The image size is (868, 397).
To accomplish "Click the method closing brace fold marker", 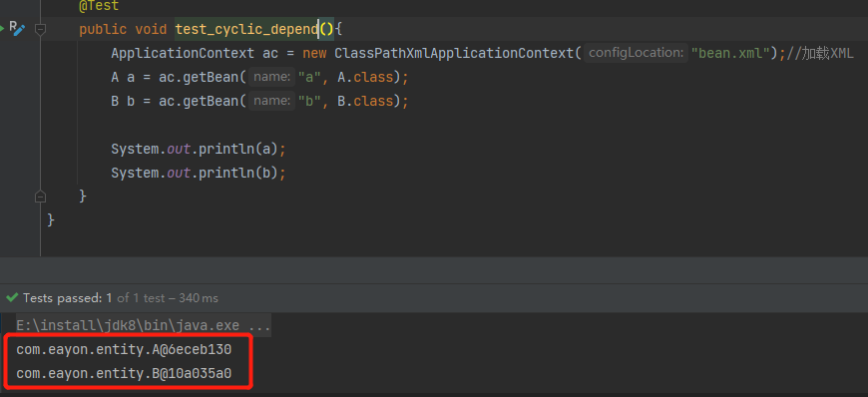I will (x=40, y=197).
